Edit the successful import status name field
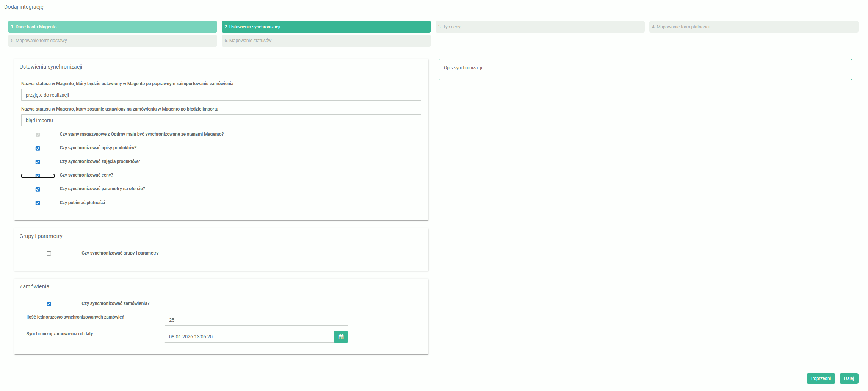 point(221,95)
